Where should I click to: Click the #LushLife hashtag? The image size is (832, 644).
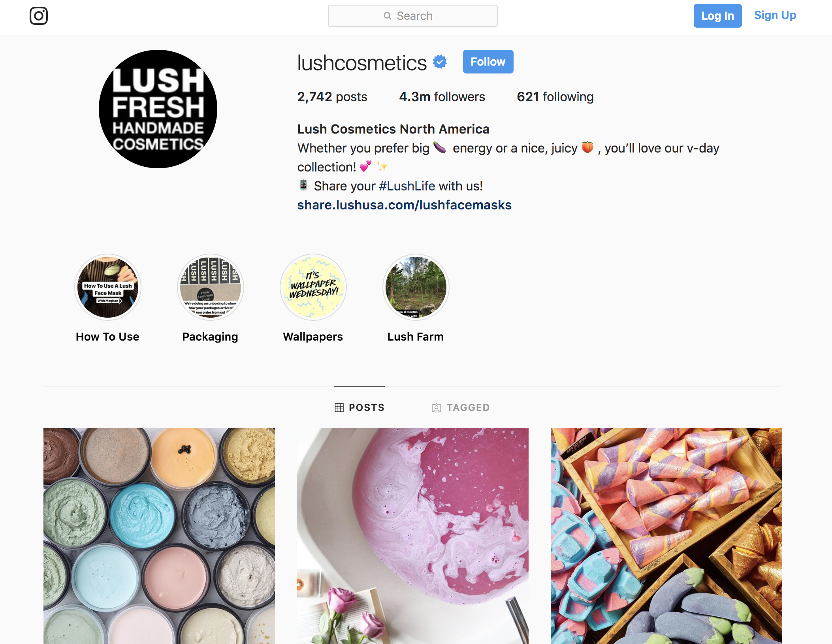tap(407, 186)
